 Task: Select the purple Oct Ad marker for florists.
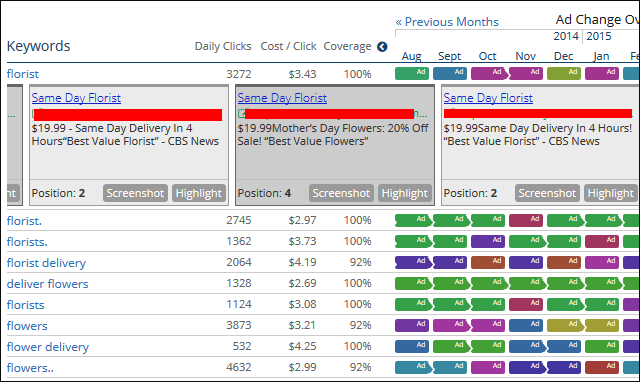pos(488,241)
